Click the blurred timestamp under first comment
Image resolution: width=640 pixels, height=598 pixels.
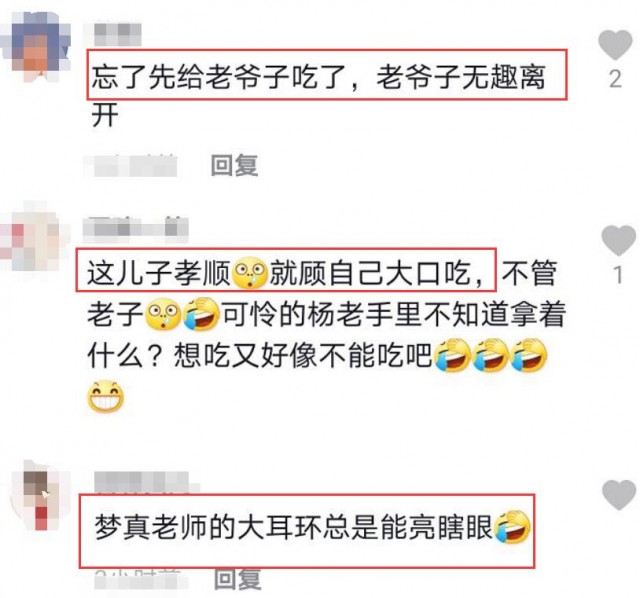coord(130,165)
